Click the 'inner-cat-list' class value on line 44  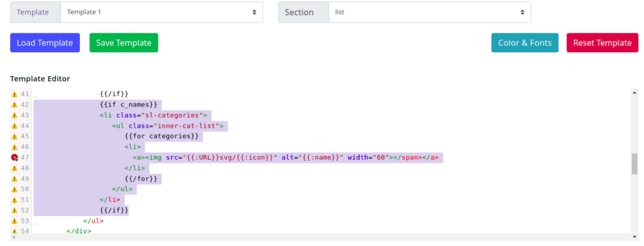pyautogui.click(x=187, y=126)
